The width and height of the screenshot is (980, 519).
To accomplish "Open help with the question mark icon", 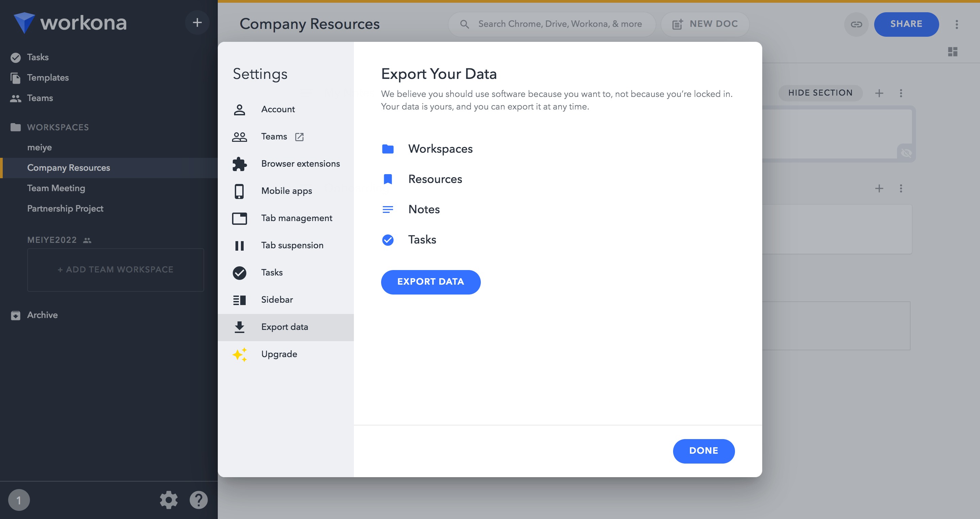I will click(x=199, y=500).
